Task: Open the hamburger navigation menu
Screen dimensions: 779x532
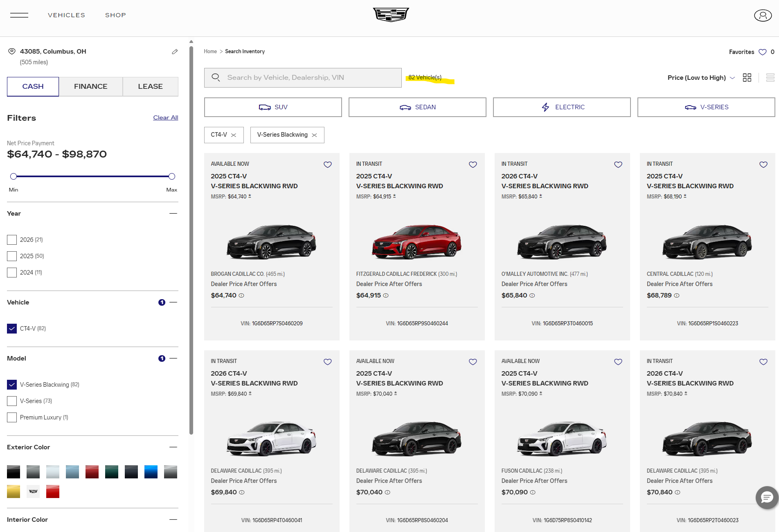Action: pos(19,15)
